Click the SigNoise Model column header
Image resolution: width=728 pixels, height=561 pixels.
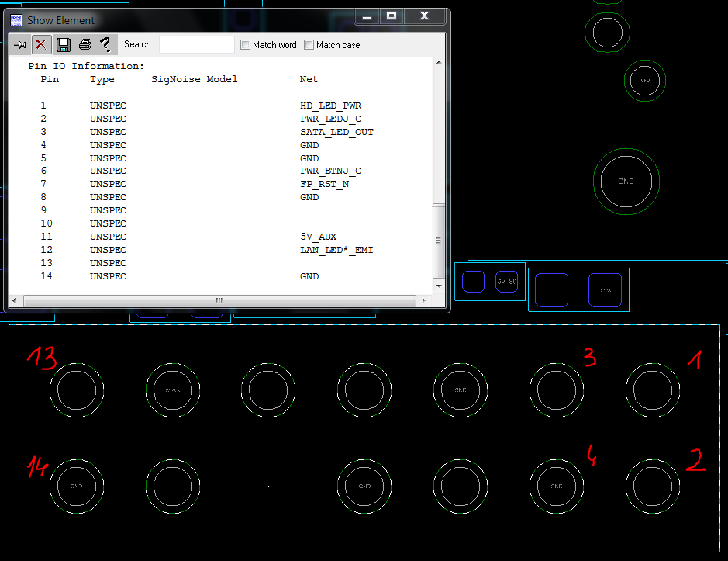point(194,79)
